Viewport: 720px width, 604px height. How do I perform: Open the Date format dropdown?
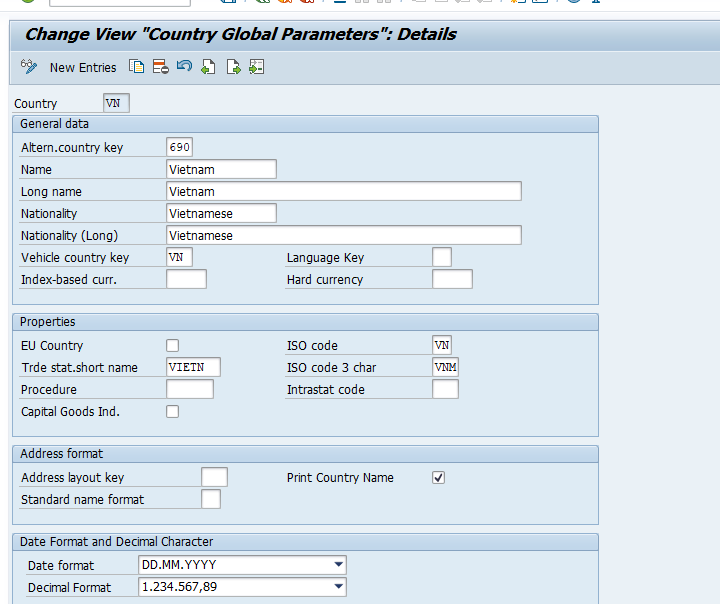[338, 564]
